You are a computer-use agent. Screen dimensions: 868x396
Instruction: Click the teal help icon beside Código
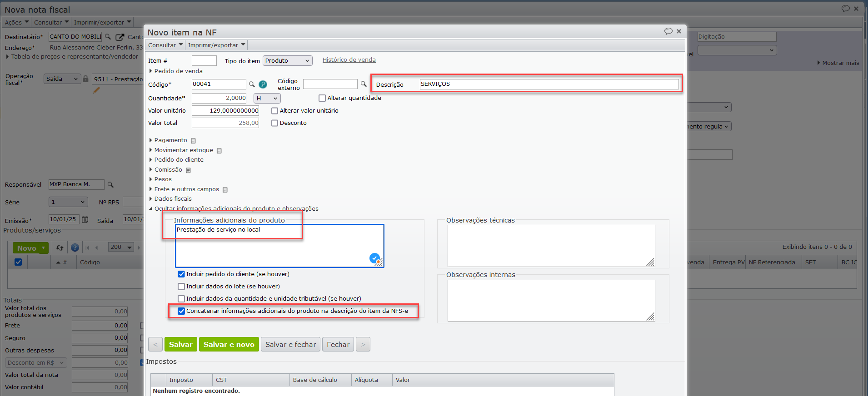tap(263, 84)
